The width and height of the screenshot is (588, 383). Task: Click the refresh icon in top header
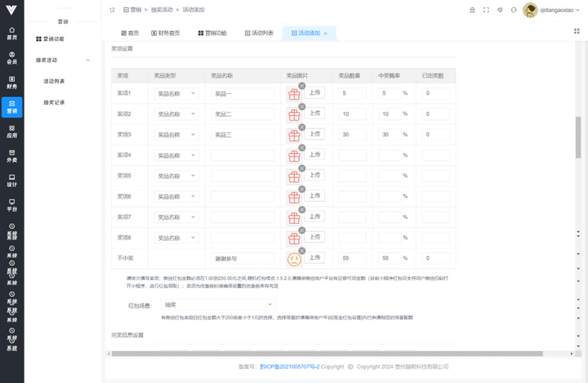point(513,10)
